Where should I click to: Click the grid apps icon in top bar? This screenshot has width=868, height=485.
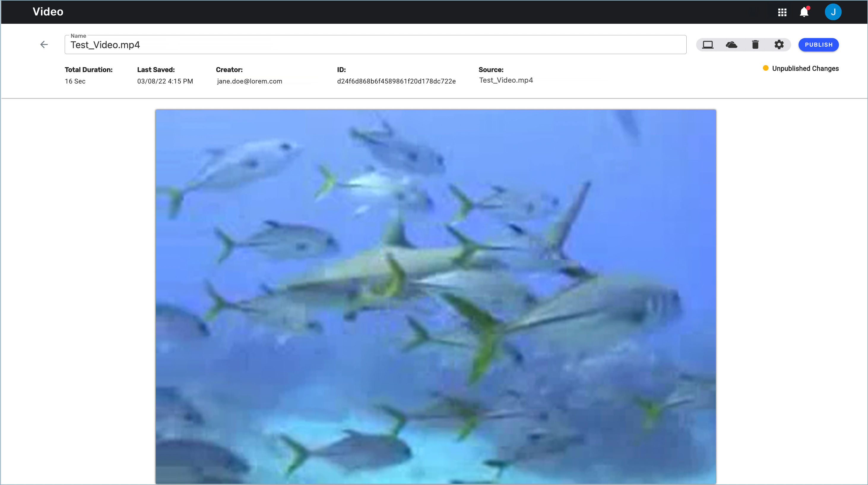pos(782,12)
